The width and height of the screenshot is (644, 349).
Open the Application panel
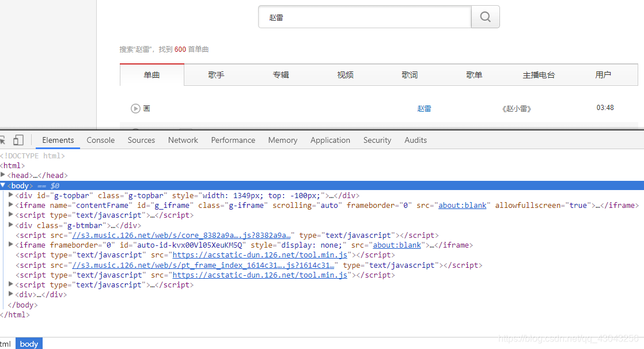click(x=330, y=140)
